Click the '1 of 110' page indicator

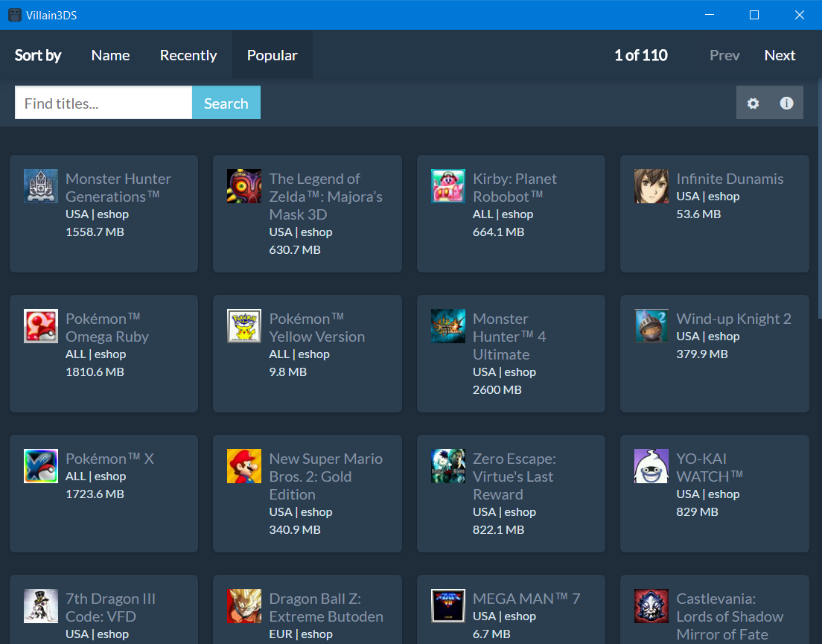(640, 55)
